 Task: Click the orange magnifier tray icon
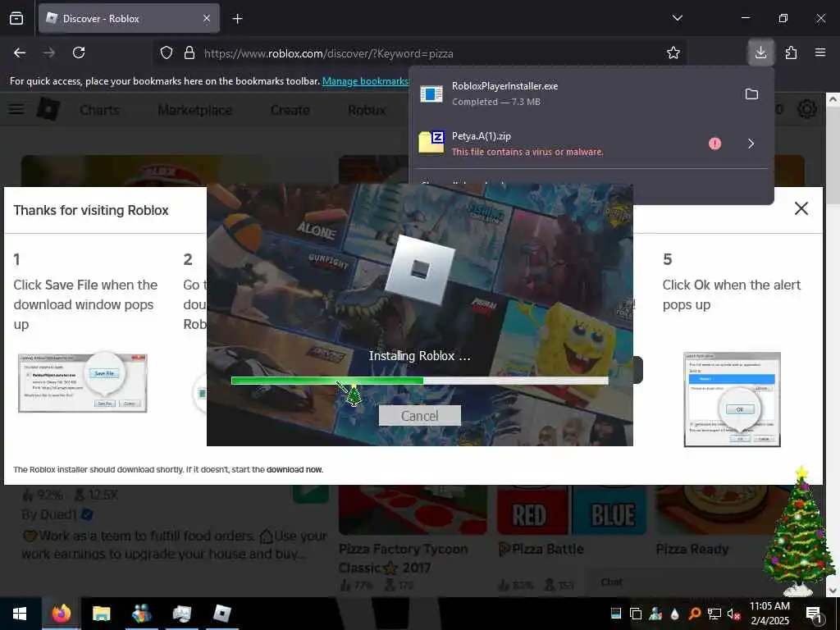coord(694,614)
